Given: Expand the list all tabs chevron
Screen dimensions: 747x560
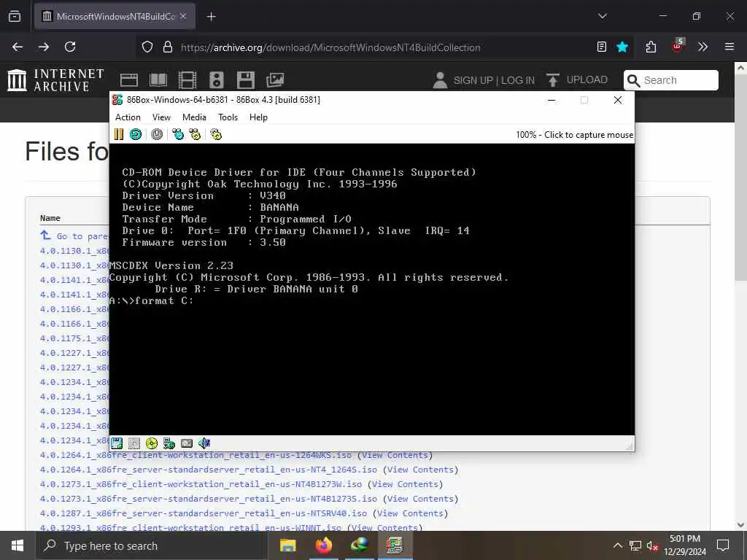Looking at the screenshot, I should point(603,16).
